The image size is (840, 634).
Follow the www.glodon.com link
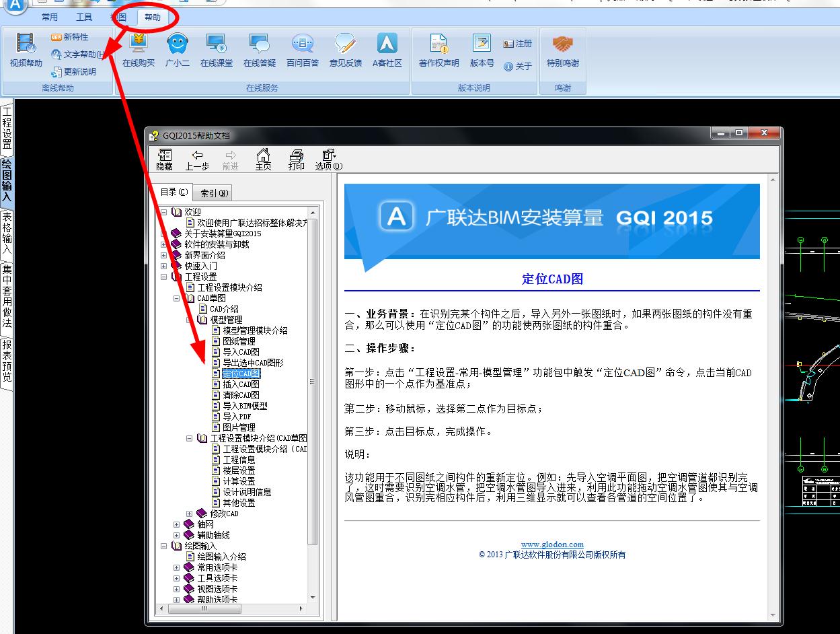click(552, 544)
